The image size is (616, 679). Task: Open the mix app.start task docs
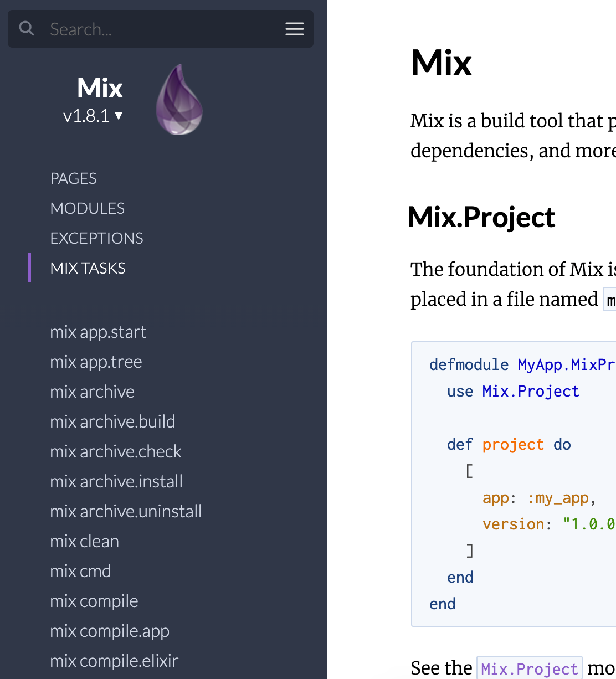(x=98, y=332)
